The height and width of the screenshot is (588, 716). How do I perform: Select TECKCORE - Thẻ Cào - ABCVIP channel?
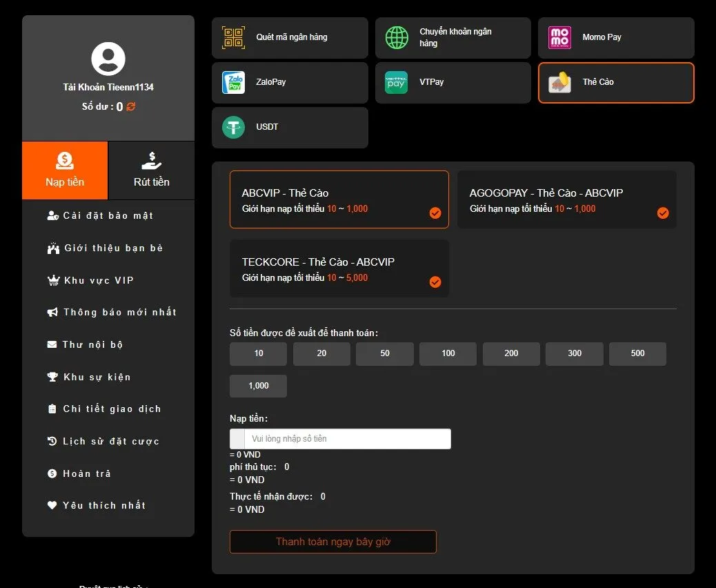(339, 268)
